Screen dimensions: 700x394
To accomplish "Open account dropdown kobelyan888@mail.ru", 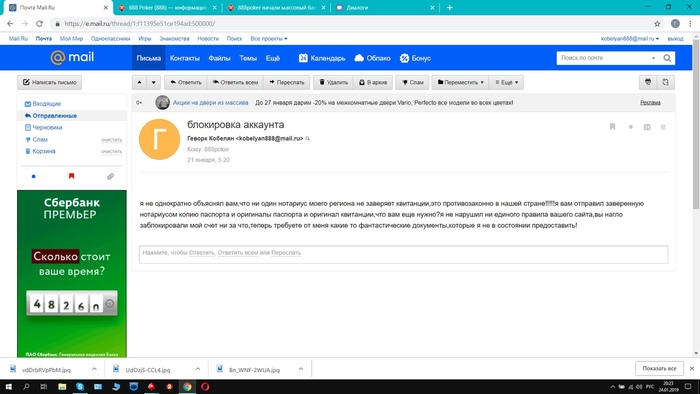I will [x=630, y=39].
